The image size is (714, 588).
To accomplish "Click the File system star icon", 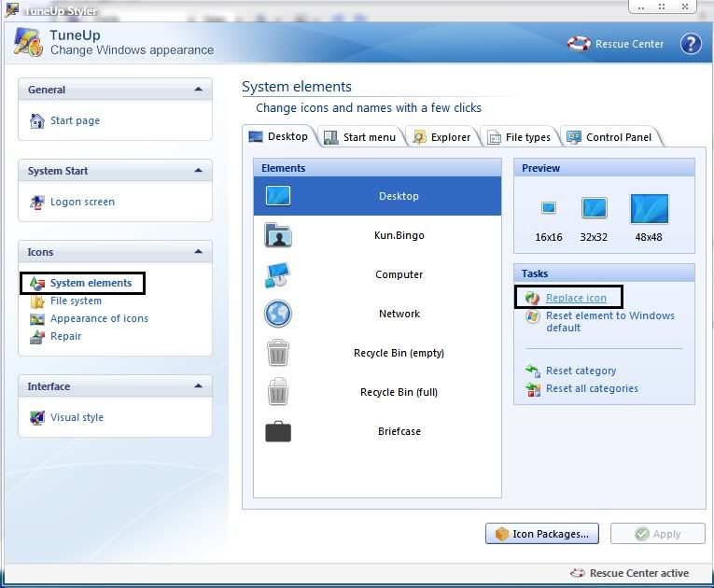I will (37, 301).
